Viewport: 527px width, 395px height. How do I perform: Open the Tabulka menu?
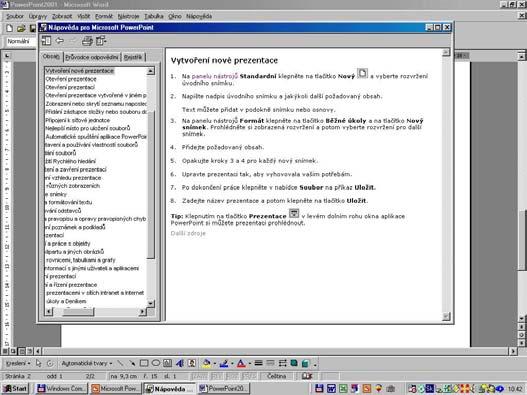pyautogui.click(x=154, y=16)
